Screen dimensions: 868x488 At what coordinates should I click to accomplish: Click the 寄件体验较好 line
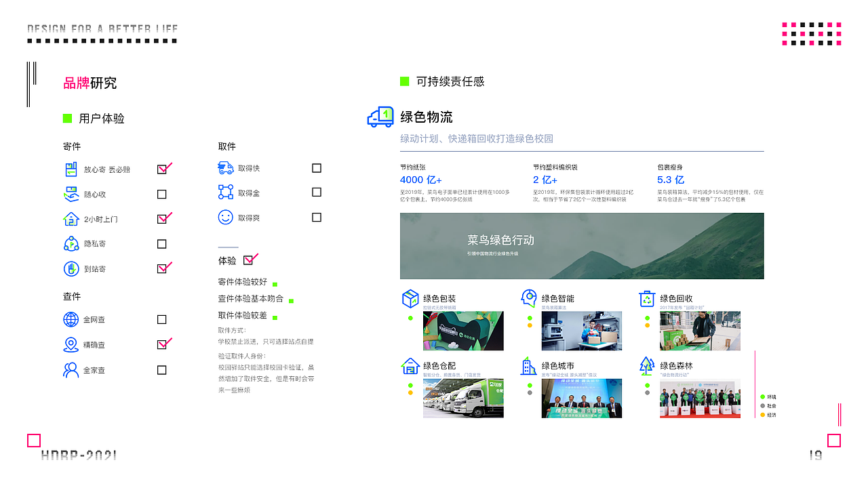243,282
